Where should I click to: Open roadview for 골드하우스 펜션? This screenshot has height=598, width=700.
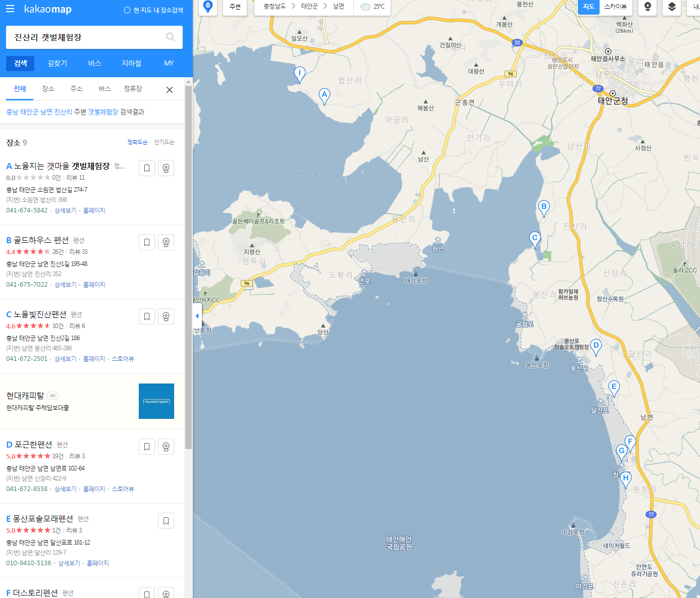tap(166, 242)
